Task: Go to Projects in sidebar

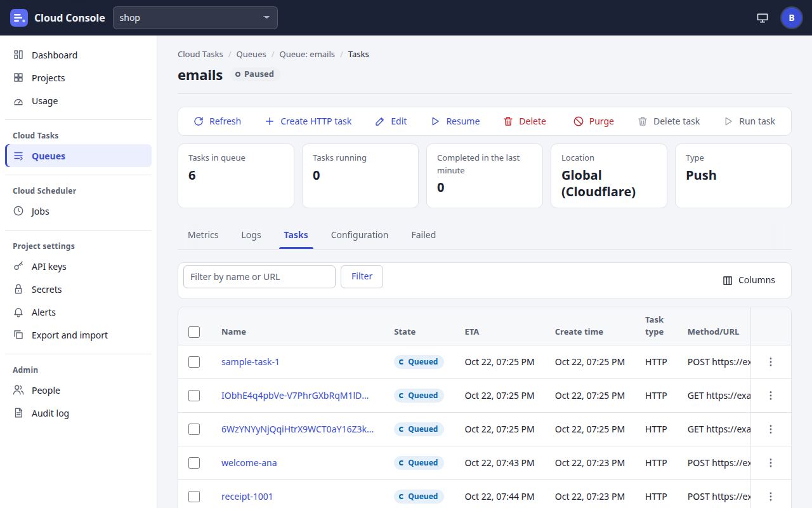Action: coord(78,78)
